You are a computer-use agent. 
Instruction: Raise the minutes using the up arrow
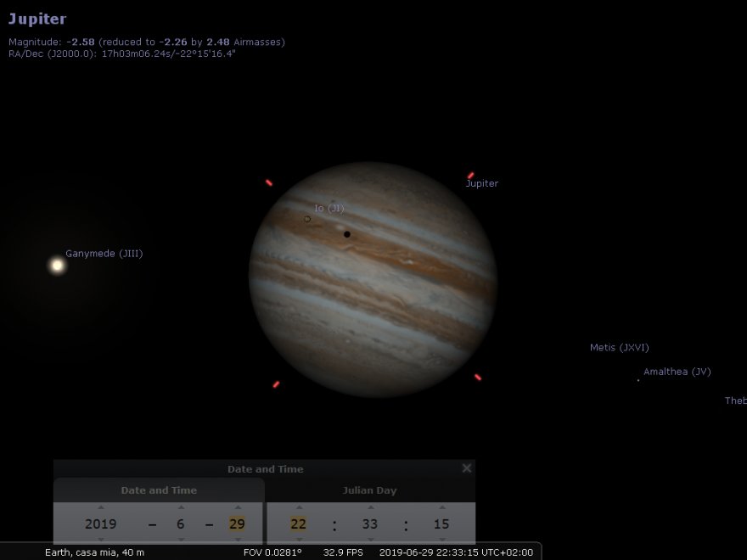point(370,507)
